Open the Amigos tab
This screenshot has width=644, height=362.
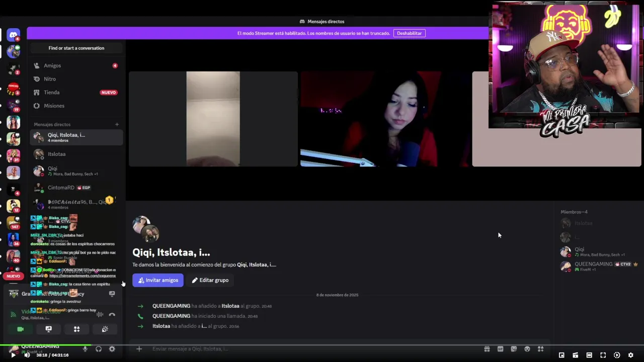coord(75,66)
